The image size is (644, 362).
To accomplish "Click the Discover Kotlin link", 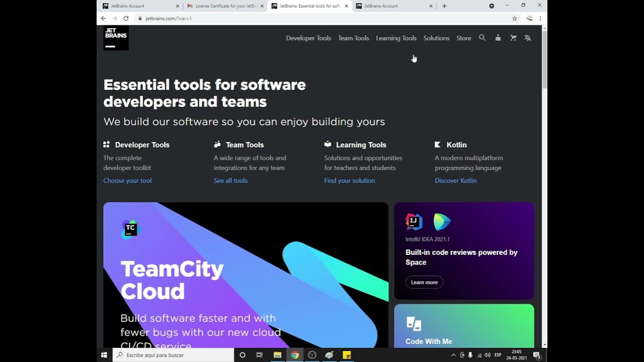I will point(455,180).
